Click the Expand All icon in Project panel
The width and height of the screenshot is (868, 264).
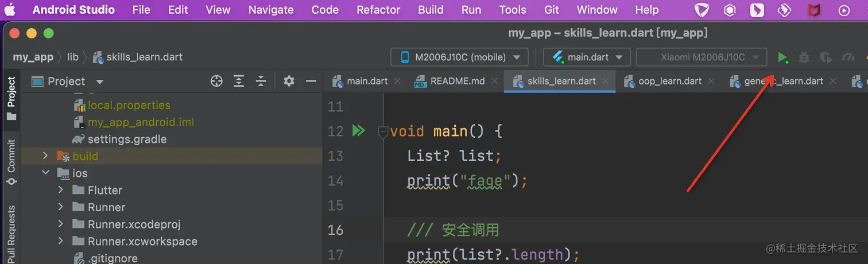[x=239, y=81]
